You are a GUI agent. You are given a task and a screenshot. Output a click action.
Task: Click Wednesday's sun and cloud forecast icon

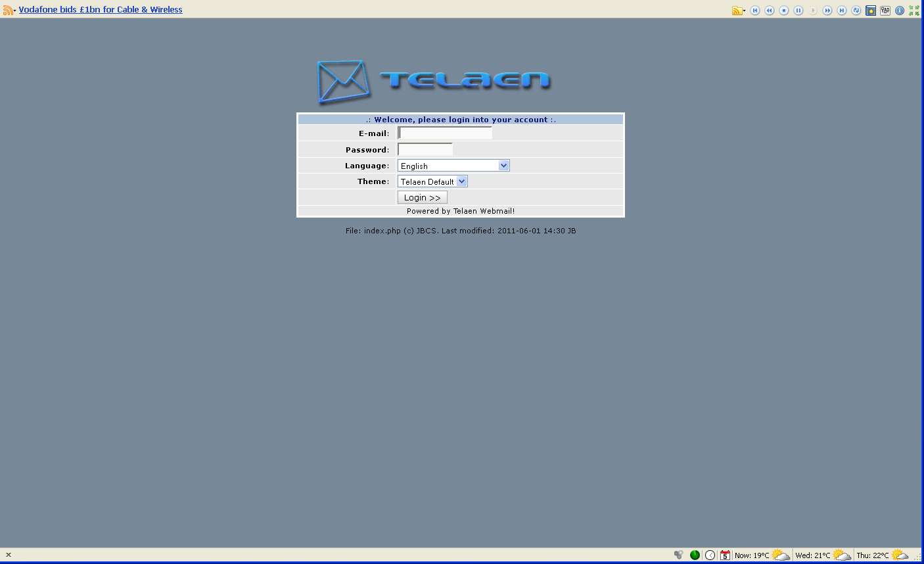click(x=842, y=555)
